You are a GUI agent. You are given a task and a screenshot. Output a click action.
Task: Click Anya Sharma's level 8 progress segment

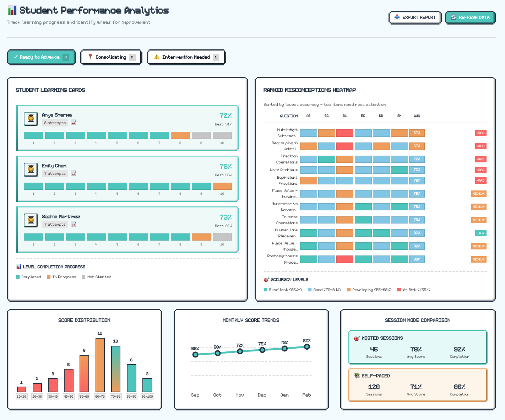pos(180,135)
